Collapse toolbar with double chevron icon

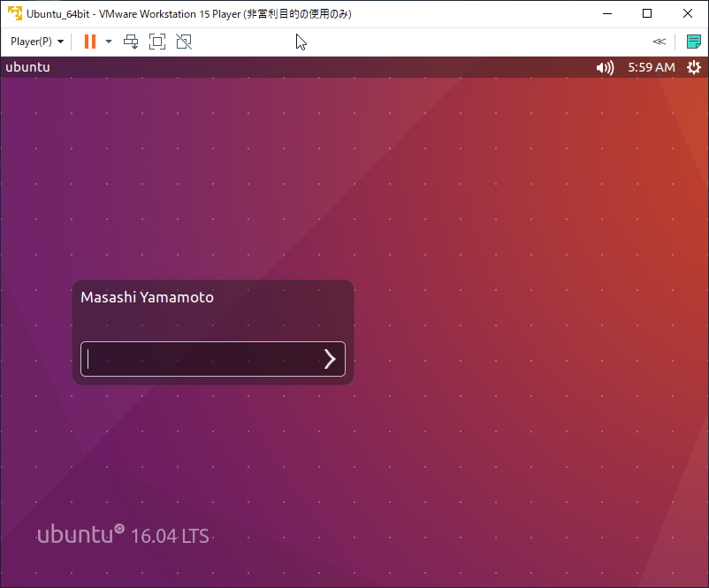[x=659, y=42]
